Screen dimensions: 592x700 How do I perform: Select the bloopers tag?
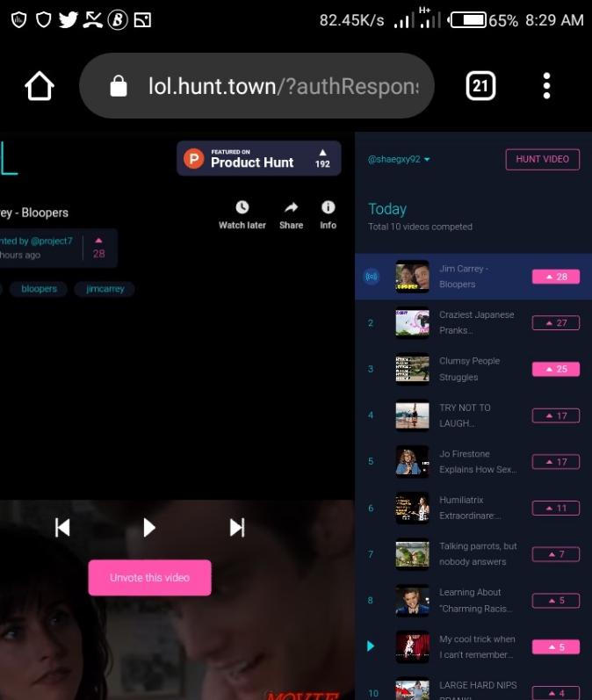[x=39, y=289]
